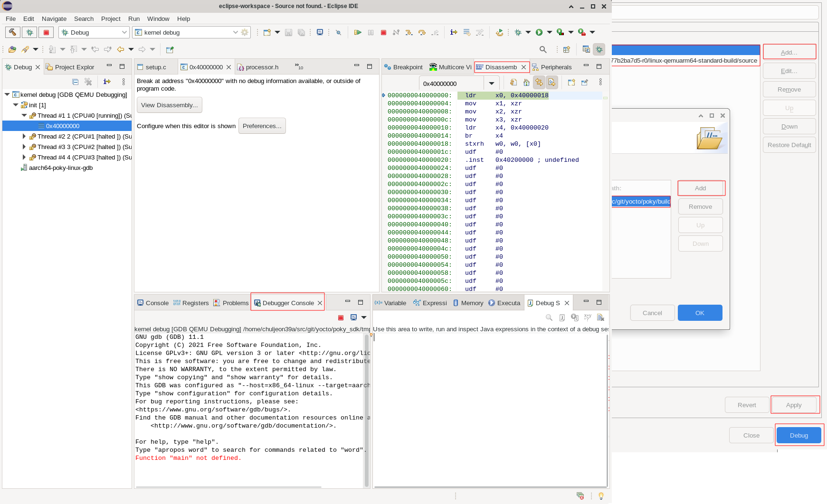The height and width of the screenshot is (504, 827).
Task: Click the Debugger Console vertical scrollbar
Action: [x=367, y=411]
